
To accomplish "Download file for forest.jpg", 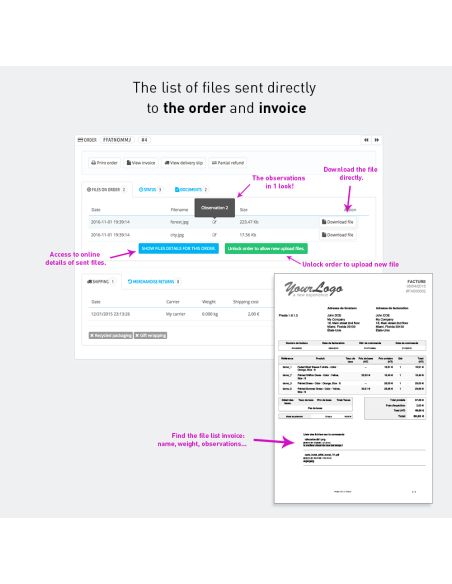I will point(338,222).
